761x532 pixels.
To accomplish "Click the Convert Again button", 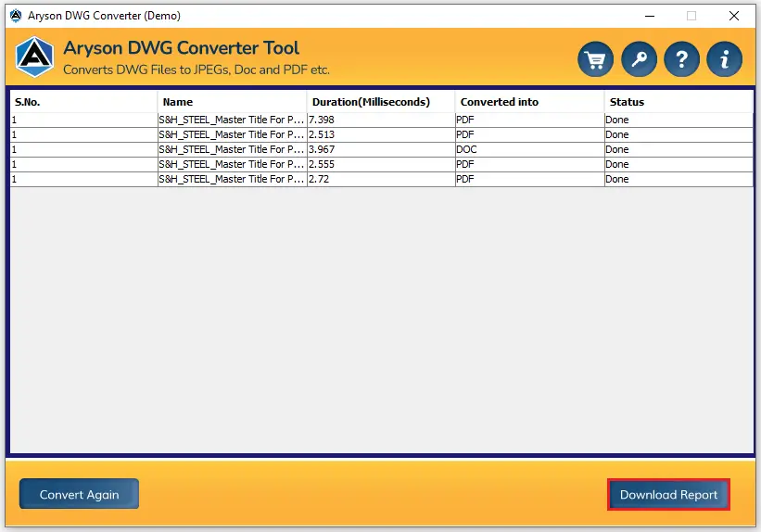I will click(79, 494).
